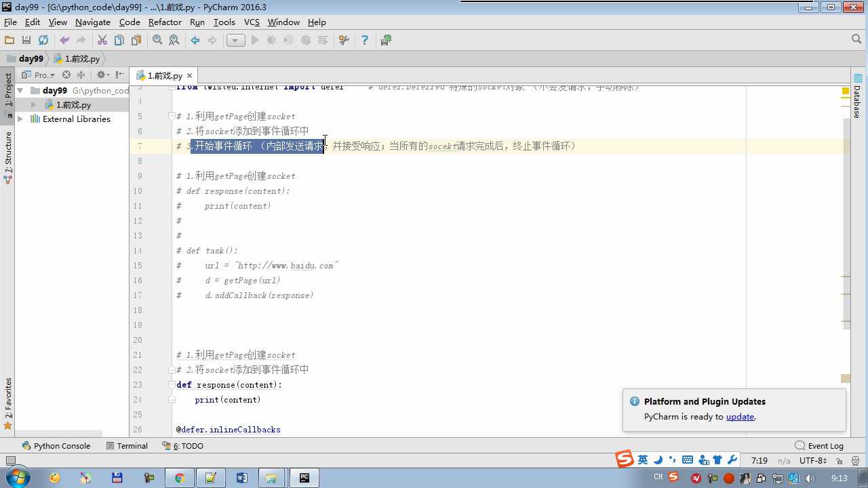Viewport: 868px width, 488px height.
Task: Open the run configuration dropdown
Action: pos(235,41)
